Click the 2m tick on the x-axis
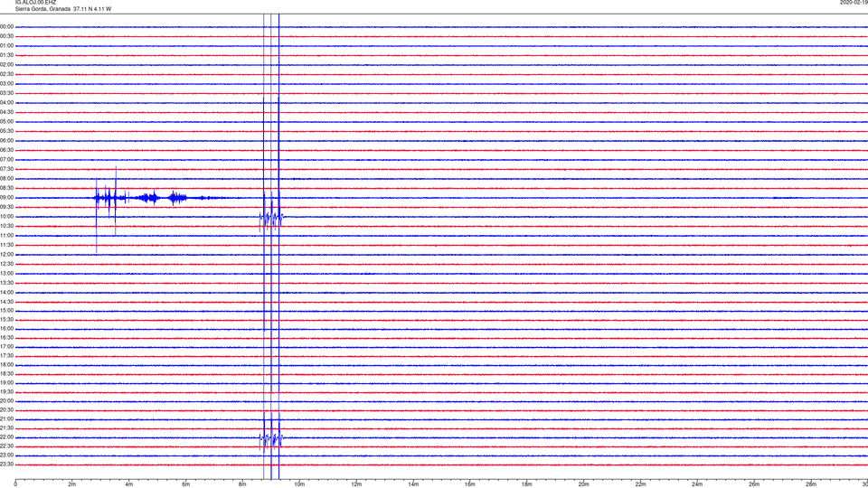Viewport: 868px width, 488px height. pyautogui.click(x=72, y=484)
